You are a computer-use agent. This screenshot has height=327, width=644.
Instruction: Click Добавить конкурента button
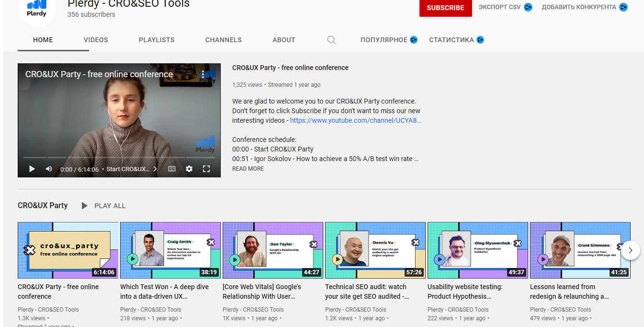pyautogui.click(x=584, y=7)
